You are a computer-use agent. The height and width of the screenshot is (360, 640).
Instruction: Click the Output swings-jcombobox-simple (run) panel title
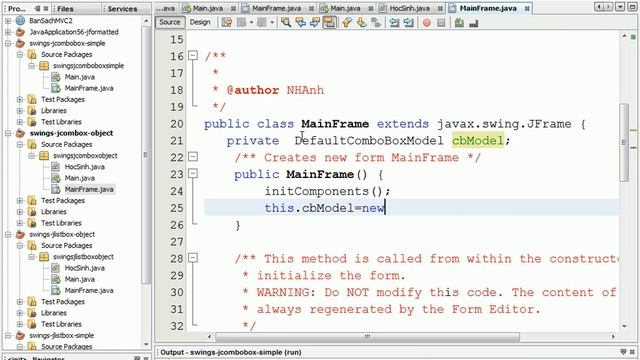pos(231,352)
